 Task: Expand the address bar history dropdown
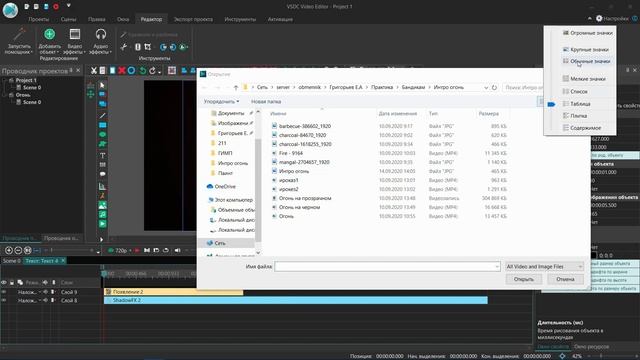(x=486, y=87)
